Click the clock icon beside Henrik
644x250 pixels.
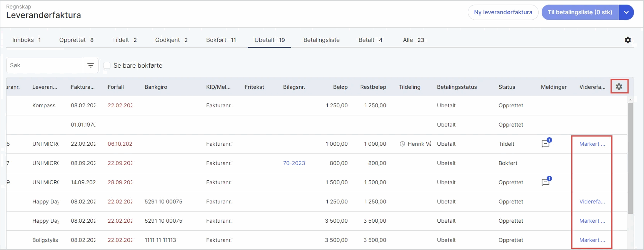[402, 144]
